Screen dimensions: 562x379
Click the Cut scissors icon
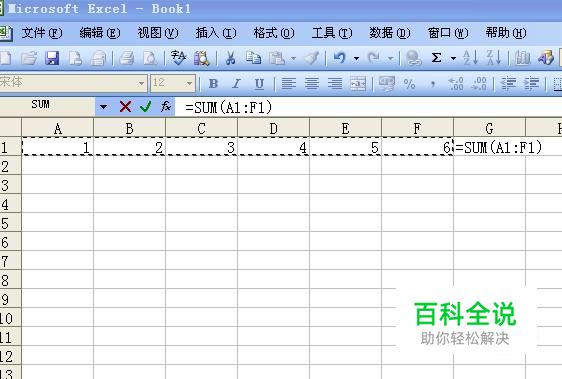point(230,58)
